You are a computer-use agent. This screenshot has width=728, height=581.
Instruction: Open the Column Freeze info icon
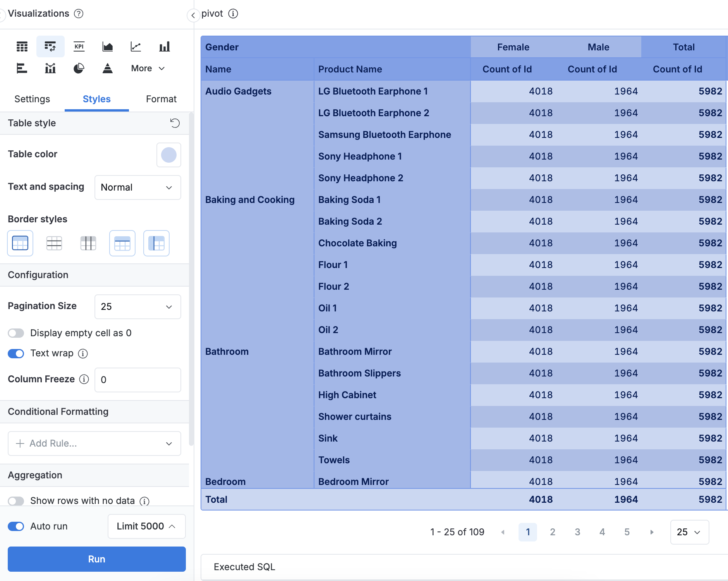tap(84, 379)
